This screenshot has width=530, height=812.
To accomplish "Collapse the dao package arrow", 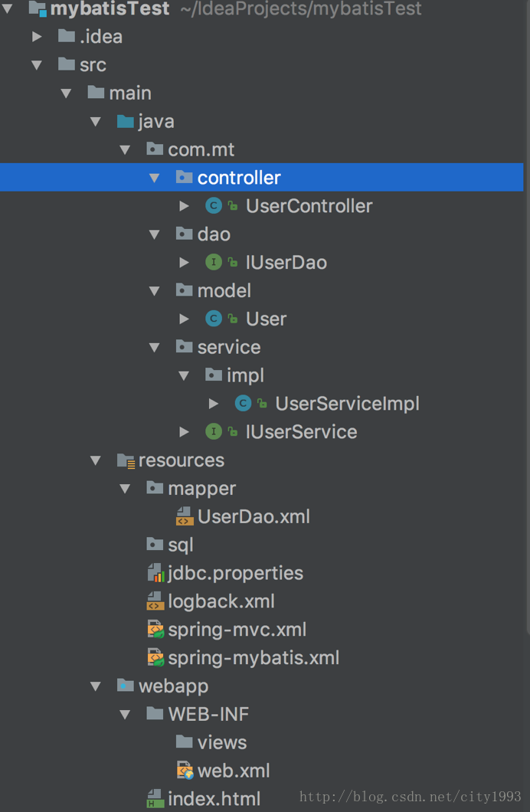I will 154,234.
